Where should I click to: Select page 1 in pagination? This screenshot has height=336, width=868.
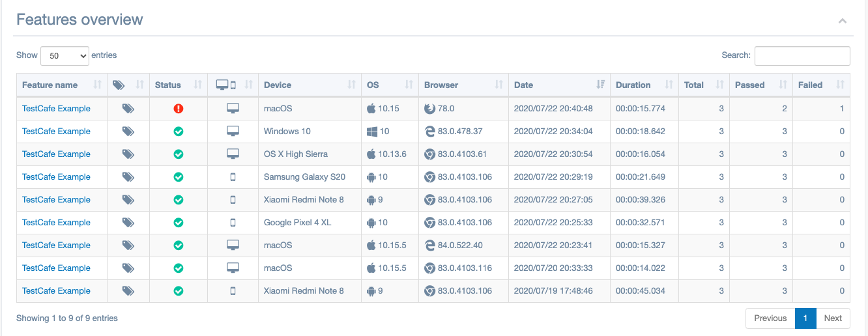(805, 318)
